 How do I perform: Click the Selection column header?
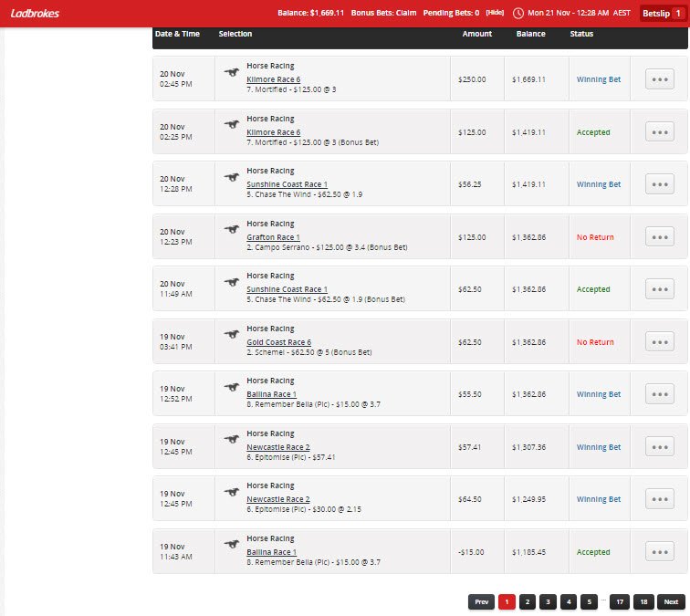pyautogui.click(x=235, y=34)
